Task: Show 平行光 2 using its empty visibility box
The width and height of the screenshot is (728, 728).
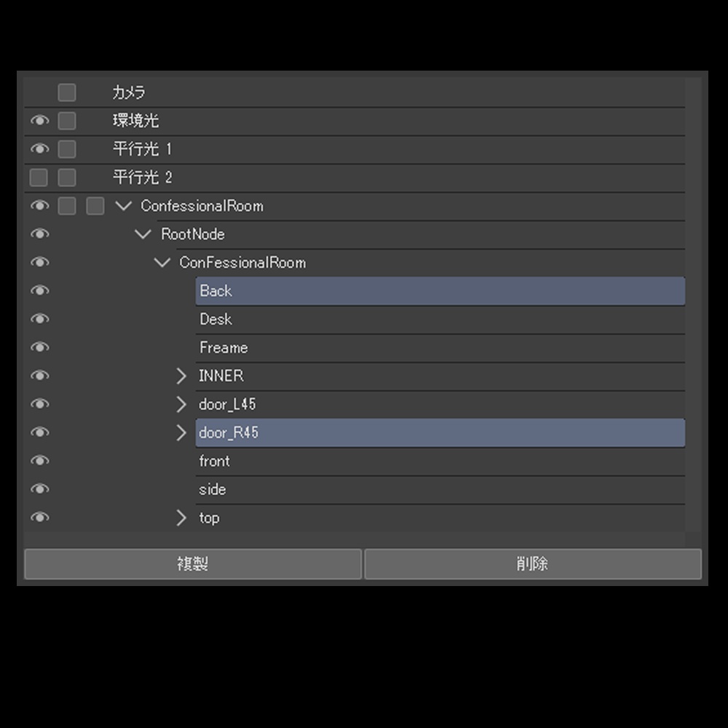Action: coord(39,178)
